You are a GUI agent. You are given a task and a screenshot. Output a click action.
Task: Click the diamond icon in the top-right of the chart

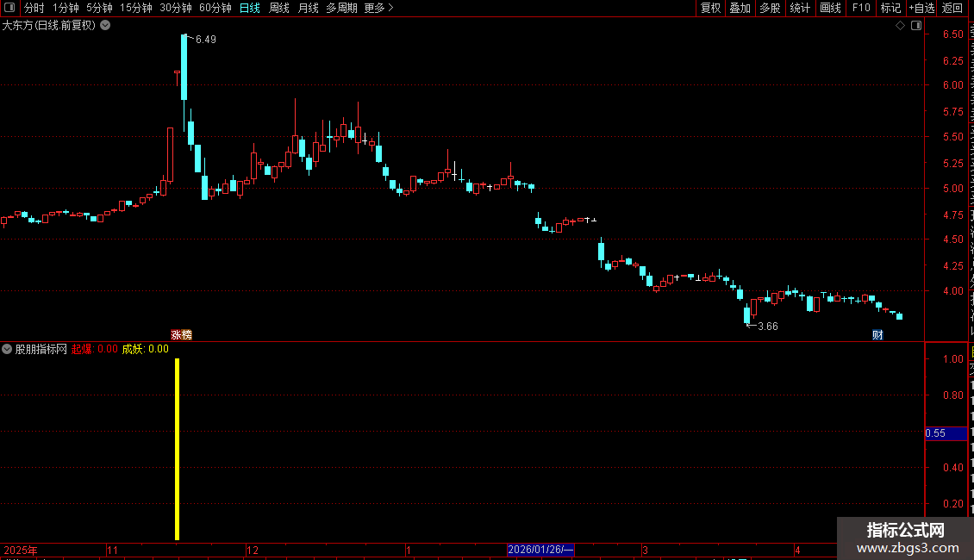(x=900, y=26)
